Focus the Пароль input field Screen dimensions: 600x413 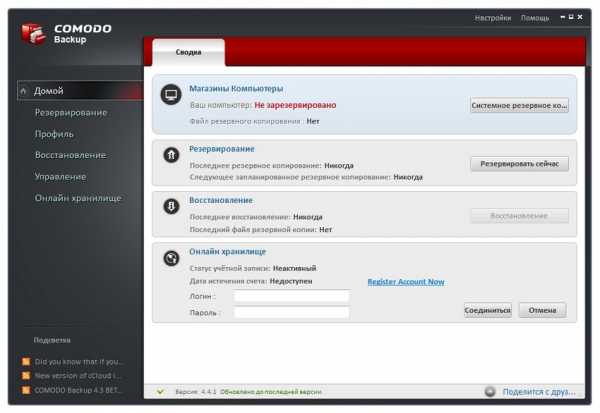point(291,313)
